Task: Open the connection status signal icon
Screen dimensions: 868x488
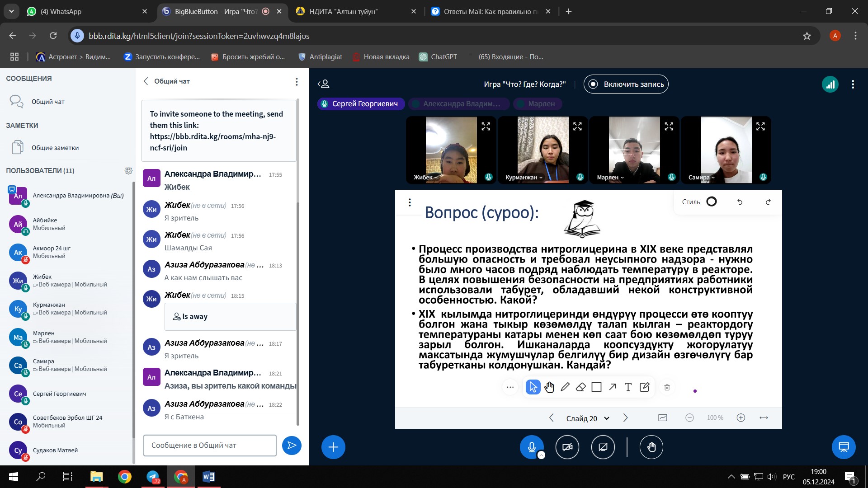Action: point(830,84)
